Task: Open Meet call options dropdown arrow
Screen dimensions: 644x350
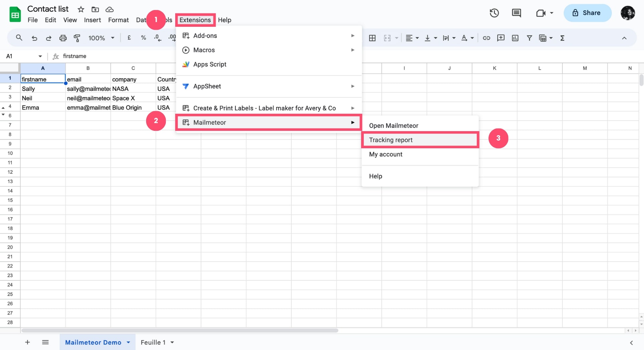Action: [552, 13]
